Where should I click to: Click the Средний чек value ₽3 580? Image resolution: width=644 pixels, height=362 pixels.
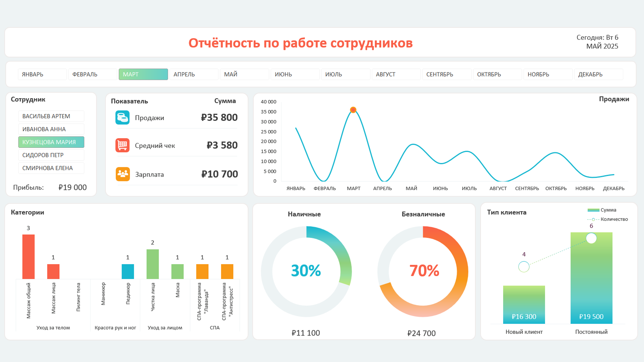[x=222, y=145]
